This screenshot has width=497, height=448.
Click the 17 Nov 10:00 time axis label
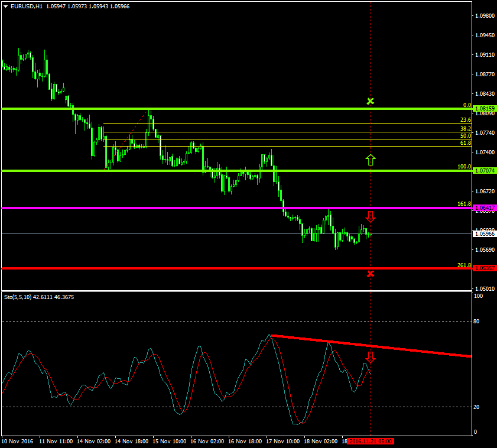point(282,441)
